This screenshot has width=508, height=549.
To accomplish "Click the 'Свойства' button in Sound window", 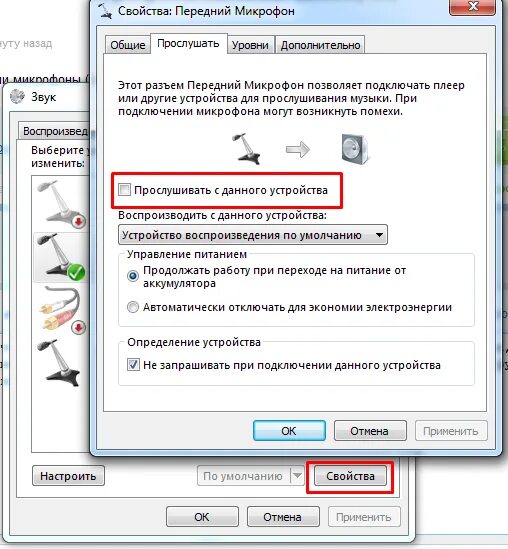I will coord(350,476).
